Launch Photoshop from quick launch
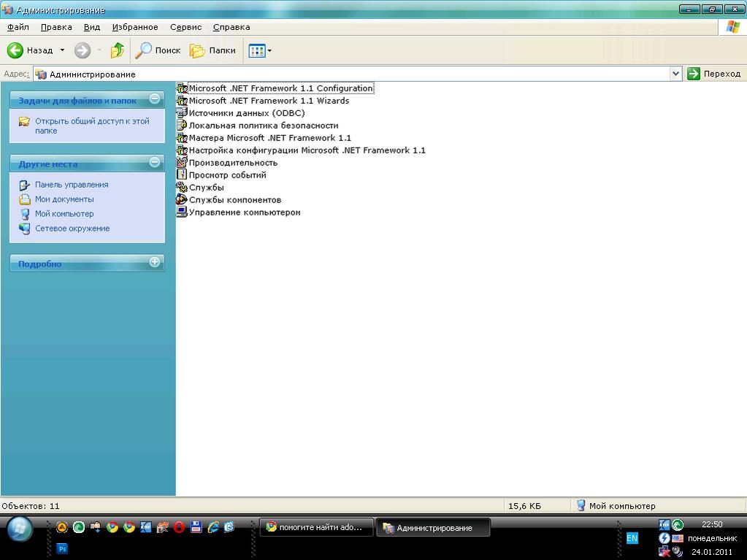This screenshot has width=747, height=560. coord(62,548)
